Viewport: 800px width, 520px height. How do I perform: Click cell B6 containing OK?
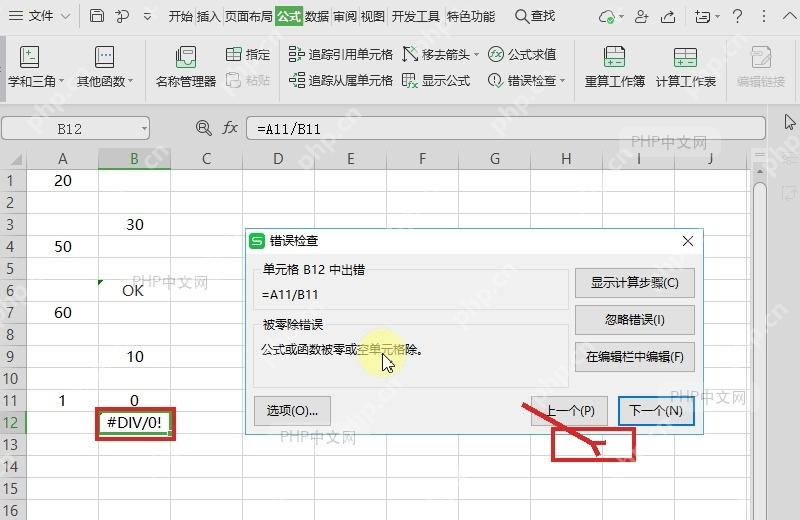[x=134, y=290]
